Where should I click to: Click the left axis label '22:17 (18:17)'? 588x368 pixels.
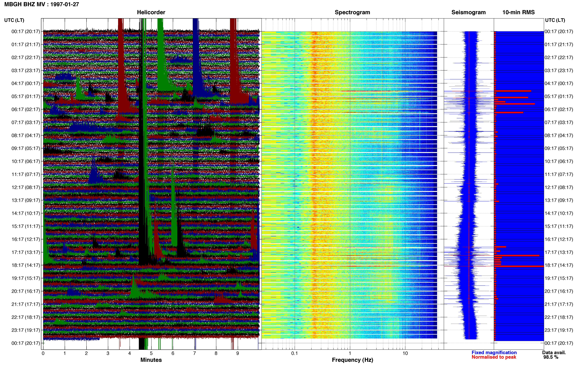[26, 317]
